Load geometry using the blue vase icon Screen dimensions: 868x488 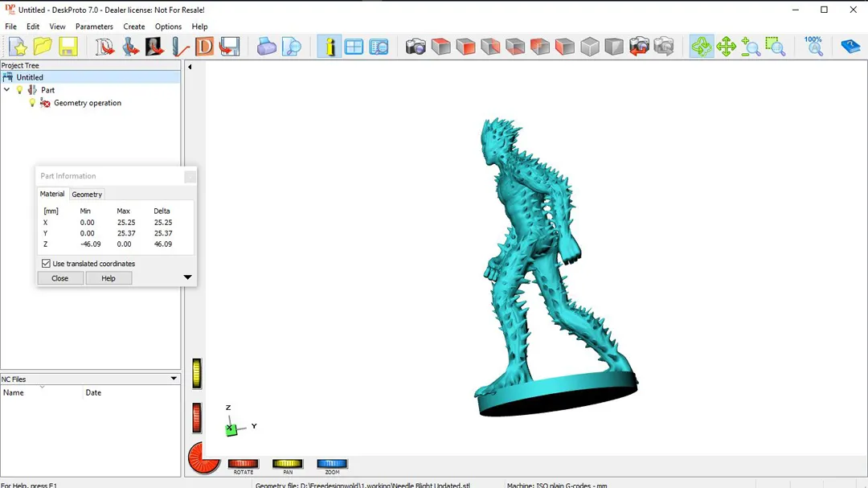(x=130, y=47)
